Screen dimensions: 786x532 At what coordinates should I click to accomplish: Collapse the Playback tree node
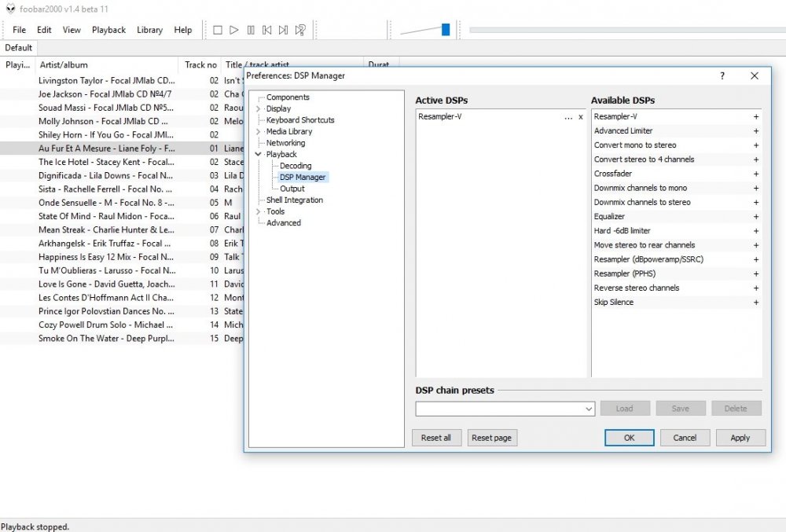coord(258,154)
